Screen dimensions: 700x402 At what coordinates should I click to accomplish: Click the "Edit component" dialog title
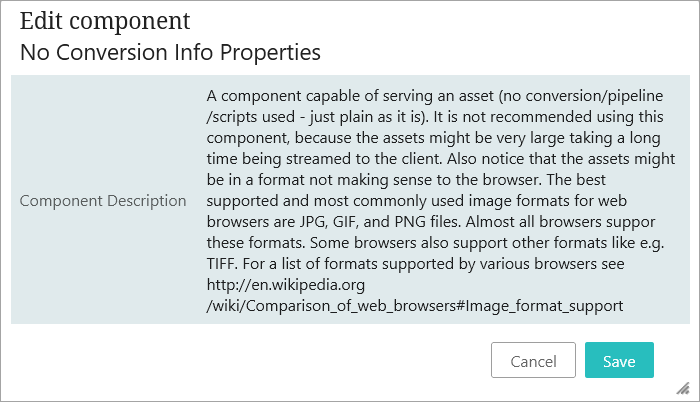104,21
